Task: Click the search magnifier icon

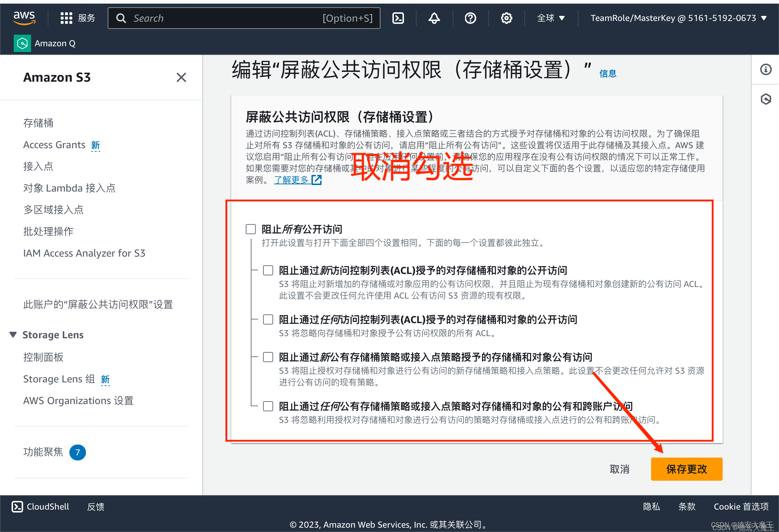Action: (x=121, y=18)
